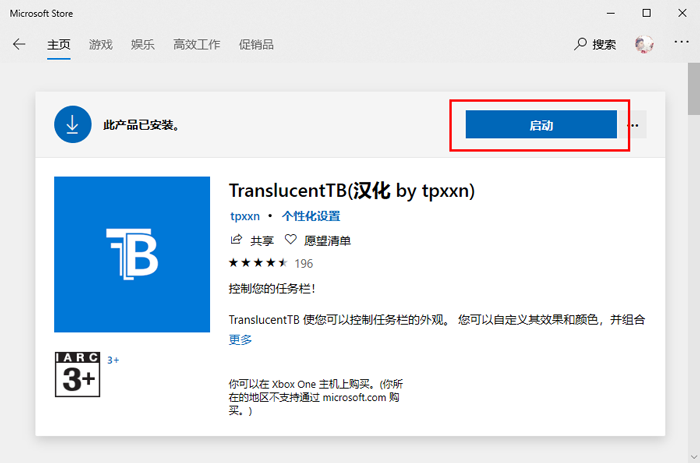Launch the app with 启动 button
Image resolution: width=700 pixels, height=463 pixels.
click(541, 125)
